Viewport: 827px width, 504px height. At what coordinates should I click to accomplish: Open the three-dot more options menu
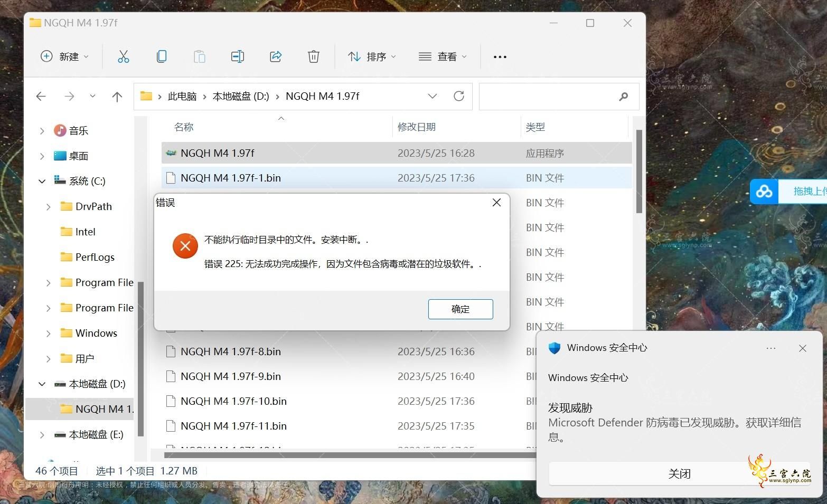point(500,56)
